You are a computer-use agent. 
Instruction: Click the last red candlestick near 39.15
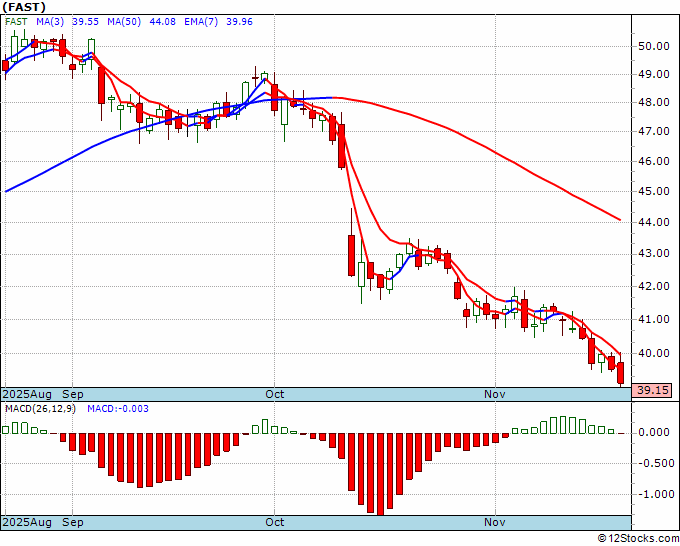coord(621,373)
